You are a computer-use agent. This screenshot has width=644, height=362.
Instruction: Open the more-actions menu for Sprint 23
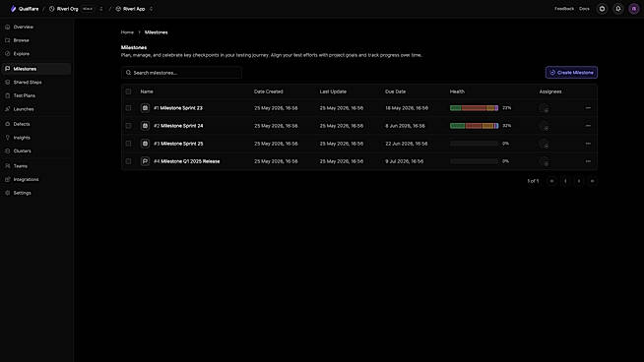coord(588,108)
